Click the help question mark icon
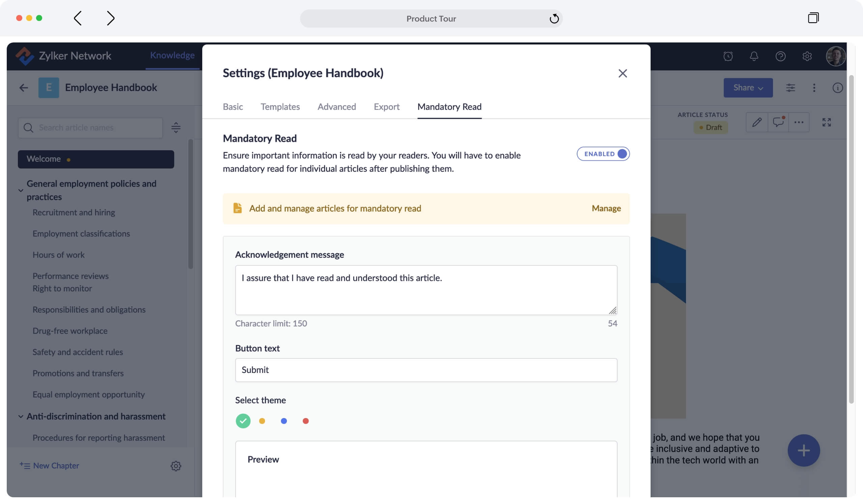The height and width of the screenshot is (504, 863). pyautogui.click(x=780, y=56)
